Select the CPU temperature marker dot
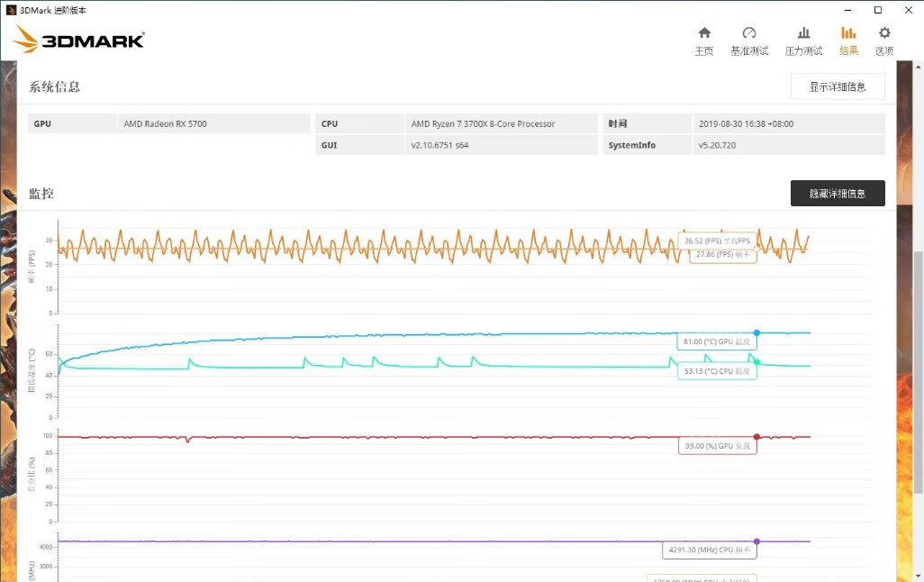Screen dimensions: 924x582 (x=756, y=362)
